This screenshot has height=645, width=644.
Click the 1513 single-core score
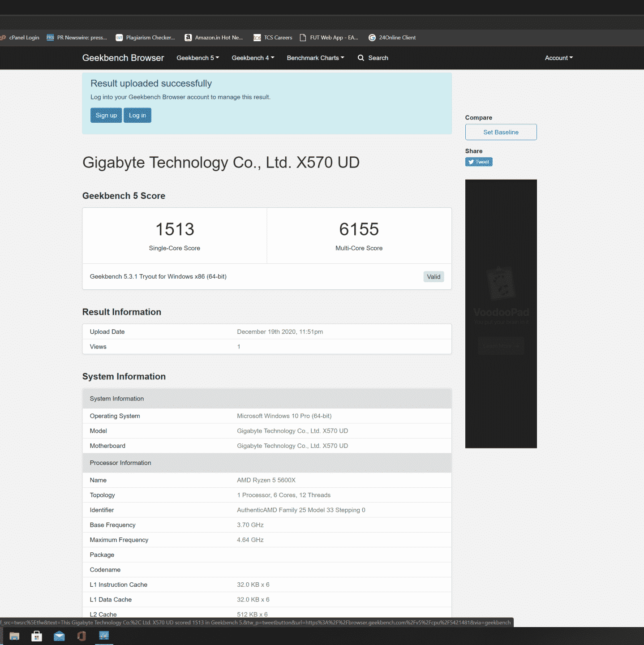[175, 229]
